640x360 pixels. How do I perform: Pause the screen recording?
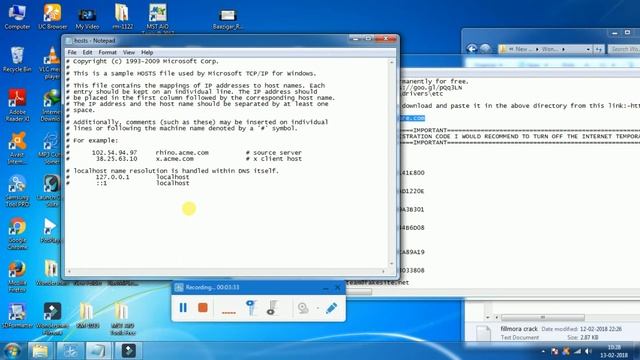pyautogui.click(x=183, y=307)
